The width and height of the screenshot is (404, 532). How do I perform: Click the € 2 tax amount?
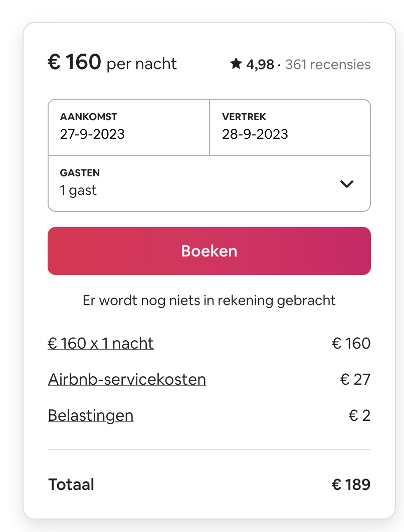coord(359,416)
